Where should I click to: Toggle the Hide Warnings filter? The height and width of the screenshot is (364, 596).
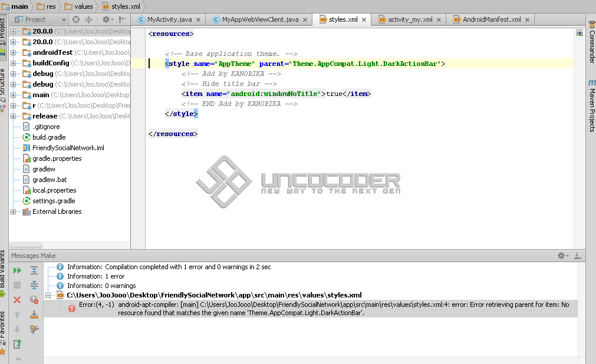point(34,300)
